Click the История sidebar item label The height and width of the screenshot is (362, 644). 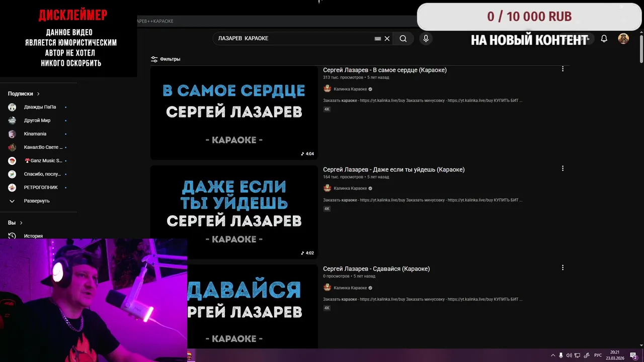pyautogui.click(x=33, y=236)
